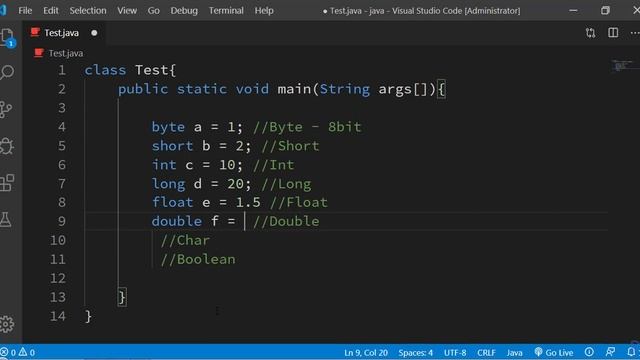Click line number 1 in gutter
The width and height of the screenshot is (640, 360).
(x=62, y=70)
